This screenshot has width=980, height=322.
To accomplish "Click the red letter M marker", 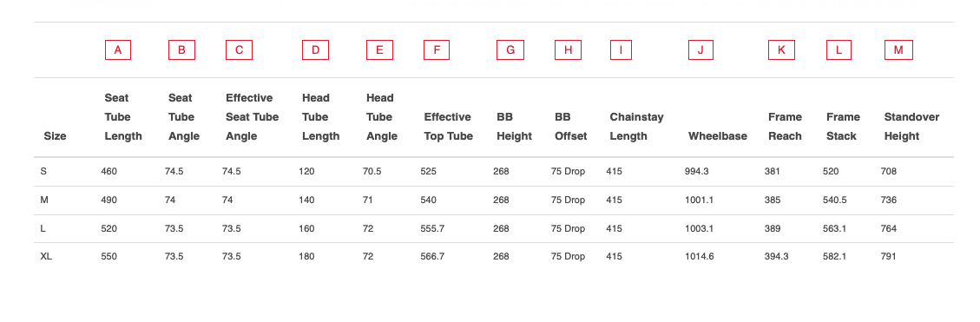I will [x=898, y=50].
